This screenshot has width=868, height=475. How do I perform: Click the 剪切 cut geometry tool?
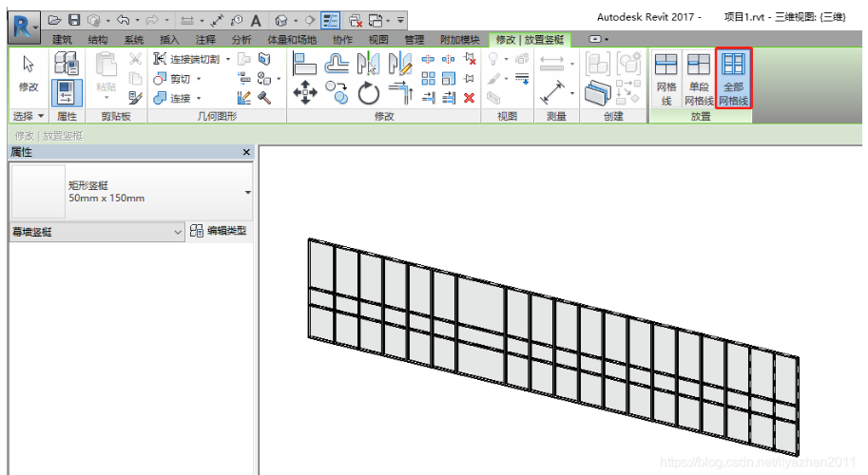(x=173, y=79)
